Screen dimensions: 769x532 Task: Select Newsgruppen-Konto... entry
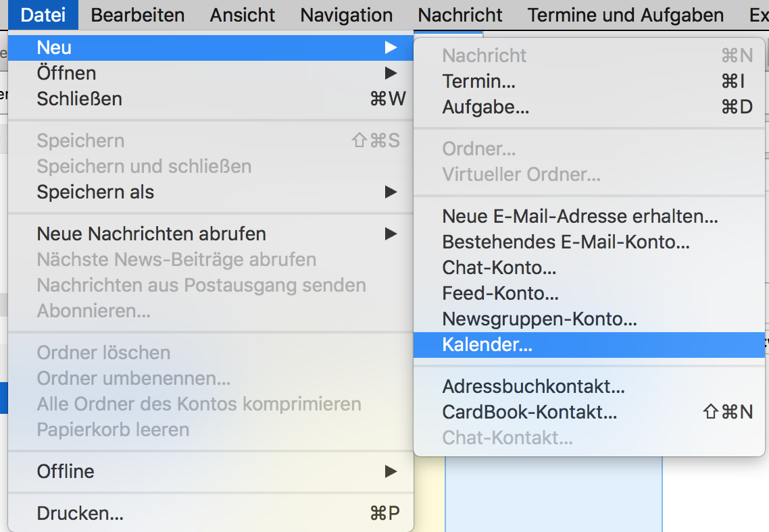539,319
